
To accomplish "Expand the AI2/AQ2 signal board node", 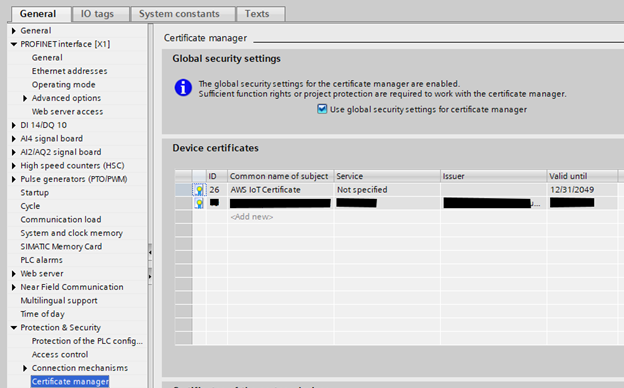I will 14,152.
